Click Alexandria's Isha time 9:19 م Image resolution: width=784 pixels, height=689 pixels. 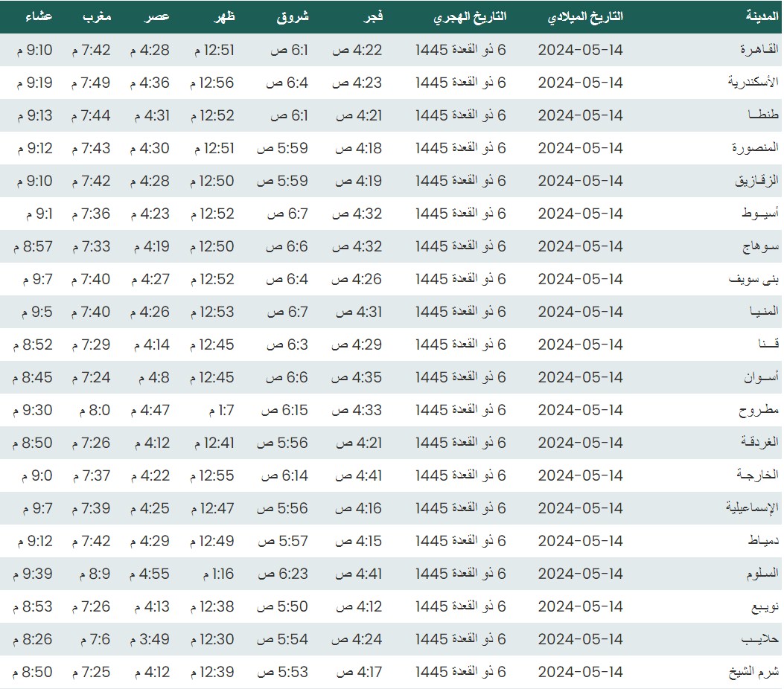click(x=33, y=83)
